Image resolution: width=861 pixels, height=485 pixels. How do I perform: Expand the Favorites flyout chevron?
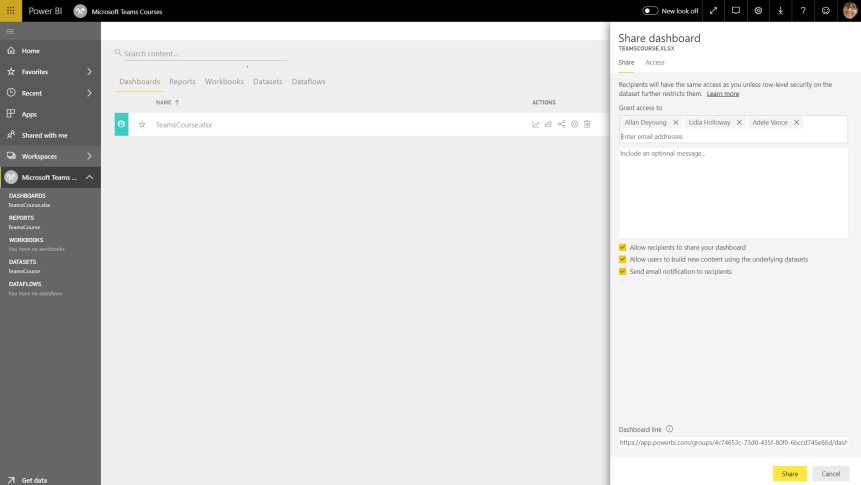coord(89,72)
